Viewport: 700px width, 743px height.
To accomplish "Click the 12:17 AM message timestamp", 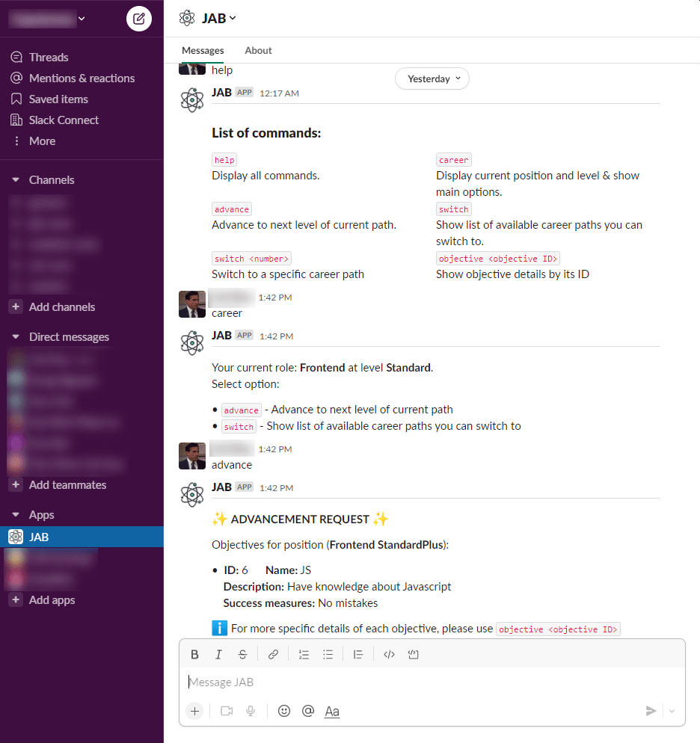I will [279, 93].
